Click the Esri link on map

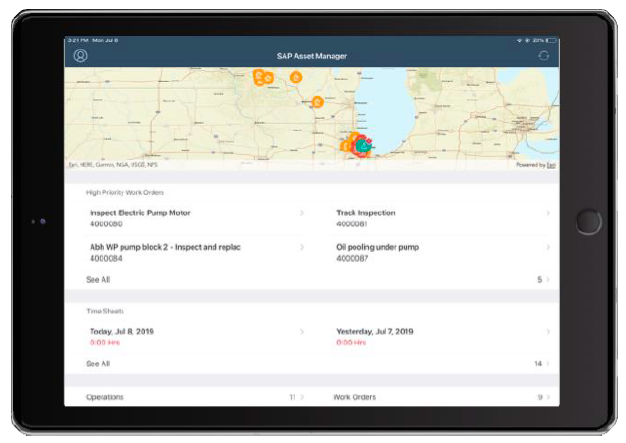coord(551,165)
